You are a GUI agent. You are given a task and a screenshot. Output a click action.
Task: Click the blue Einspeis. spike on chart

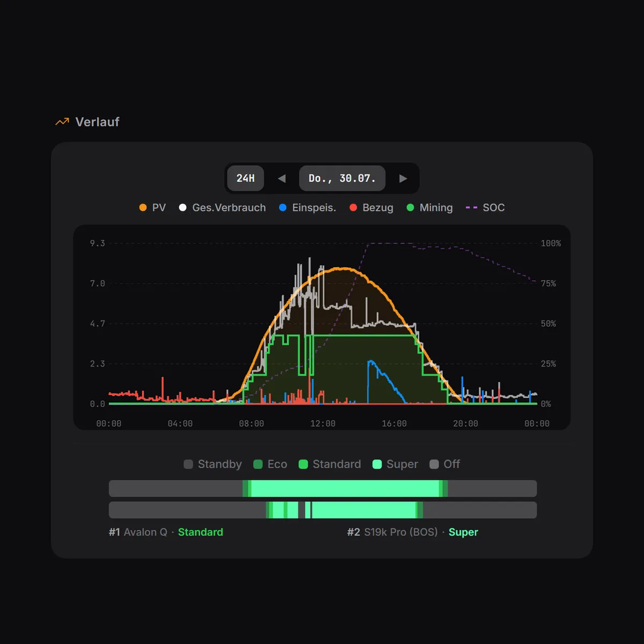click(x=370, y=363)
